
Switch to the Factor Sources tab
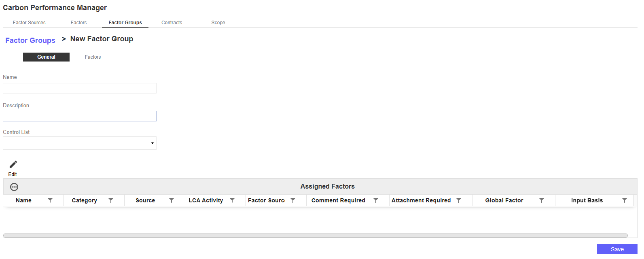(29, 23)
